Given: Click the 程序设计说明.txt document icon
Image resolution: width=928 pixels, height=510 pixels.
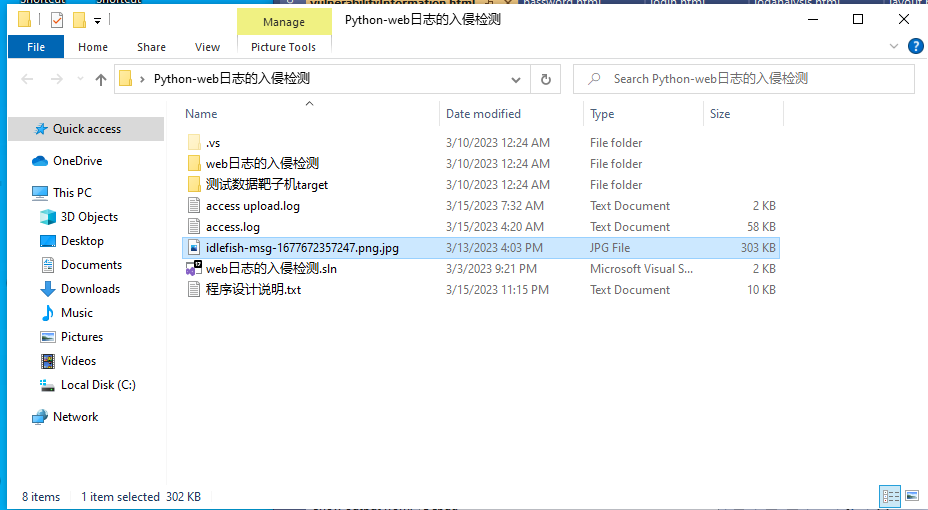Looking at the screenshot, I should point(194,290).
